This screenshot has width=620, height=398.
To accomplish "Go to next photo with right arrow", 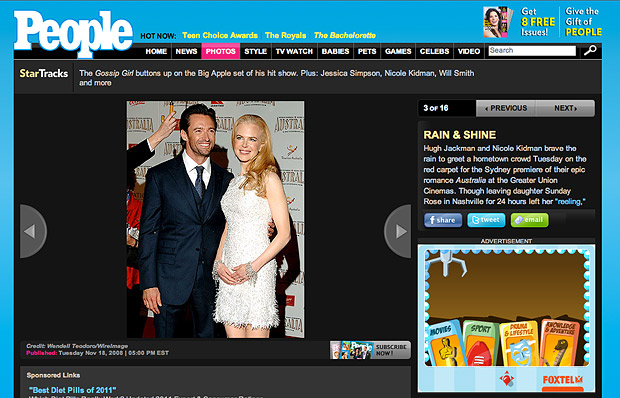I will pos(398,231).
